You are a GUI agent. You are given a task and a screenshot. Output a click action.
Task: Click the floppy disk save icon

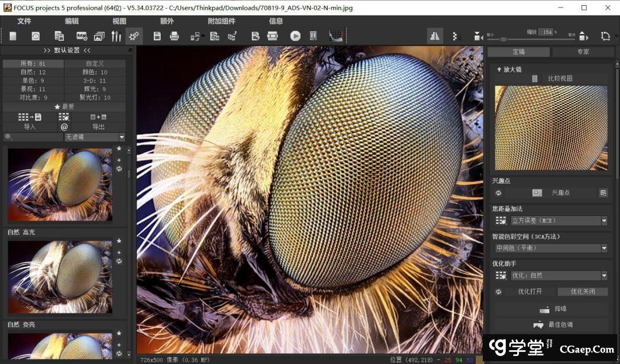[x=157, y=36]
